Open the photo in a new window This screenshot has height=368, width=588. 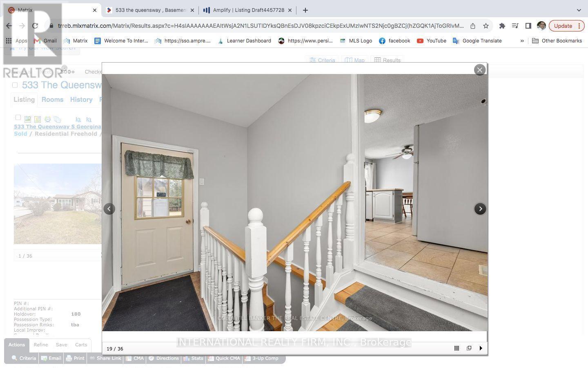(x=469, y=348)
